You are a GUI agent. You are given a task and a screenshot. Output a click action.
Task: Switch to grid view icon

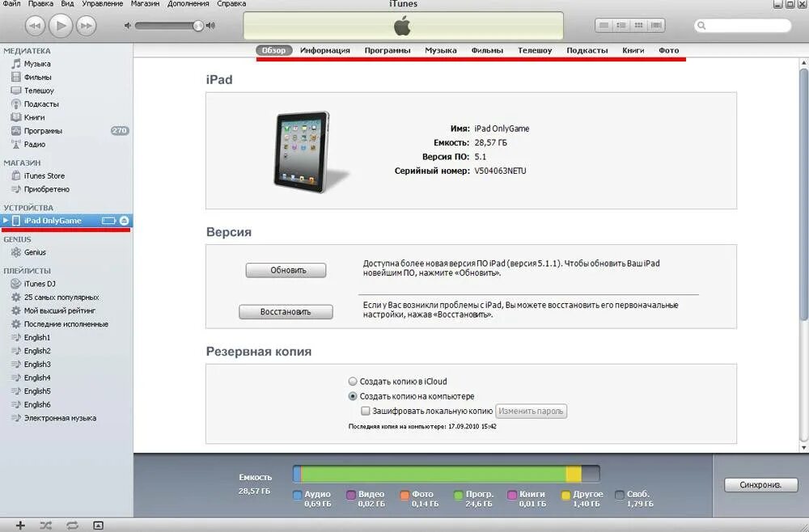point(639,25)
